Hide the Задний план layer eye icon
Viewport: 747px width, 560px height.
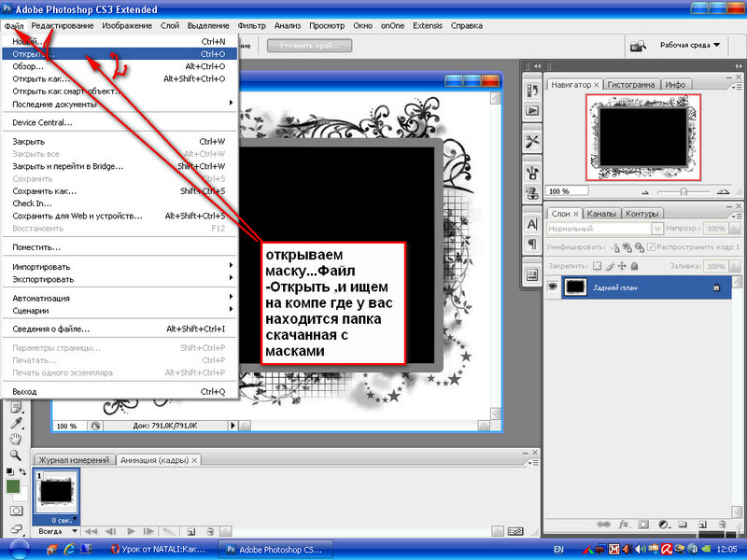click(553, 287)
